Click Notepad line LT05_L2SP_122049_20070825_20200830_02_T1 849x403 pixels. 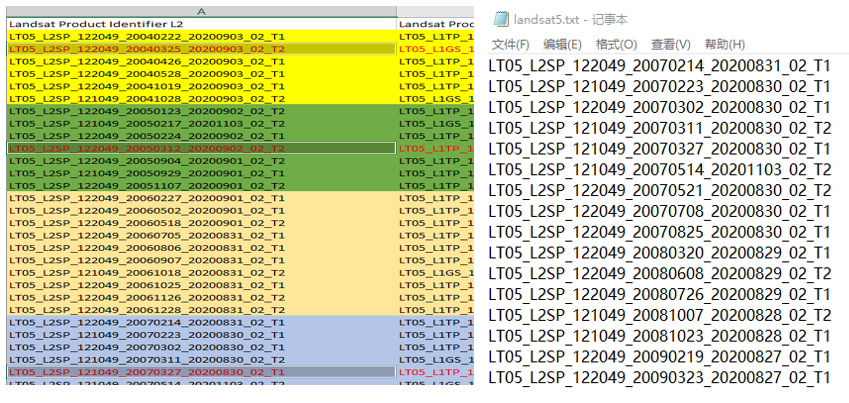(x=659, y=232)
